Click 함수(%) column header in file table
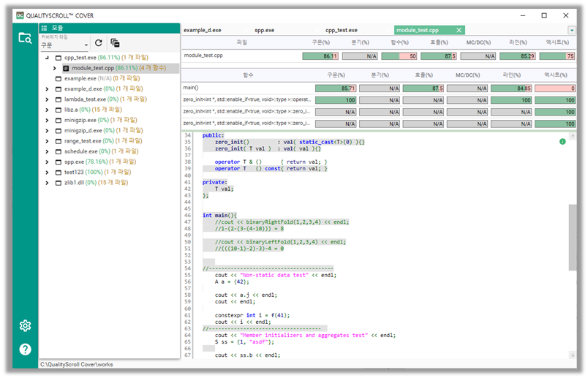This screenshot has height=378, width=588. tap(400, 42)
